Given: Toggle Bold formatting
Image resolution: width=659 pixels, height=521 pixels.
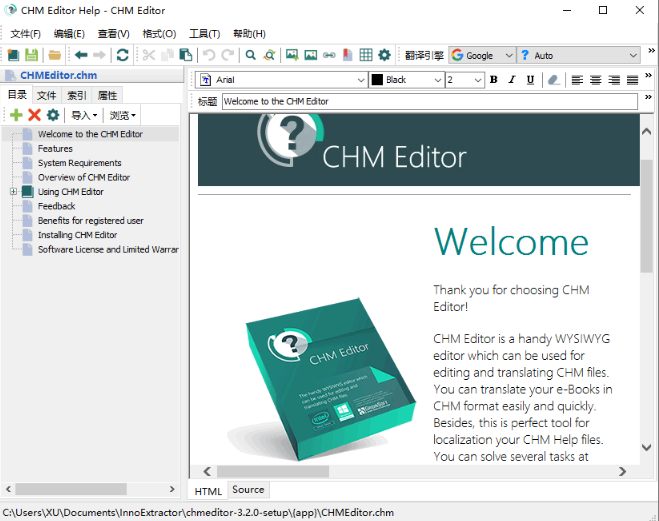Looking at the screenshot, I should pos(494,79).
